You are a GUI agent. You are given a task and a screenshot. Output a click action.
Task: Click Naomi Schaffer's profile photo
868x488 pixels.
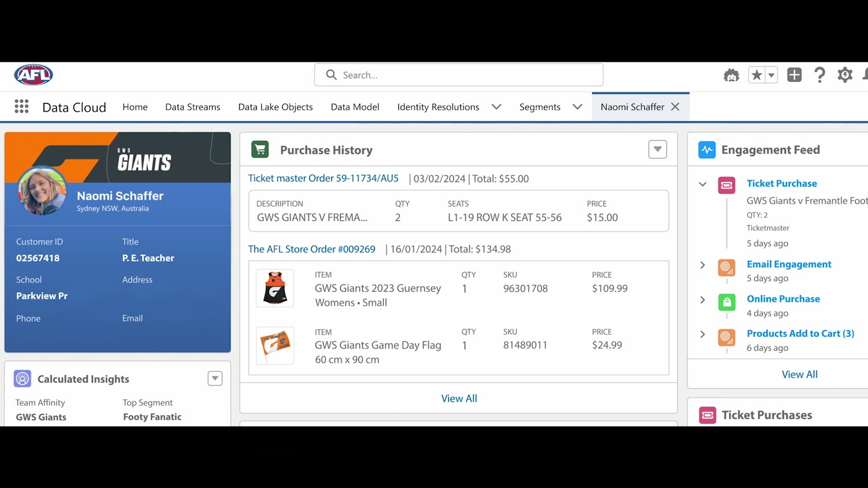[42, 191]
